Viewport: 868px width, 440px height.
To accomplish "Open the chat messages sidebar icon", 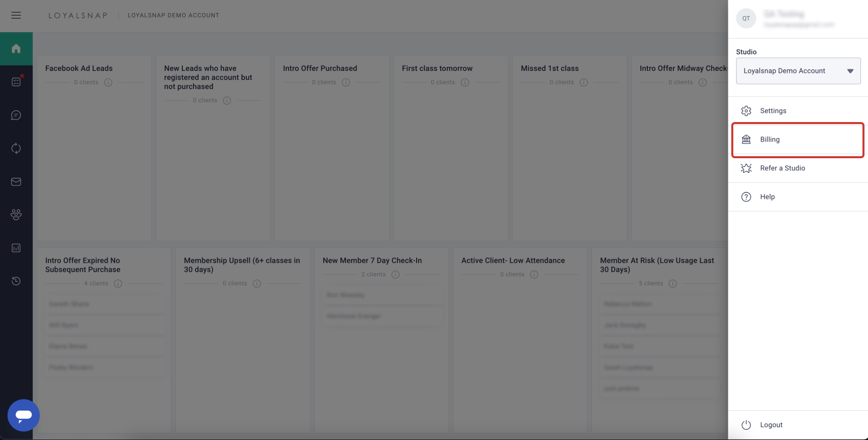I will 16,116.
